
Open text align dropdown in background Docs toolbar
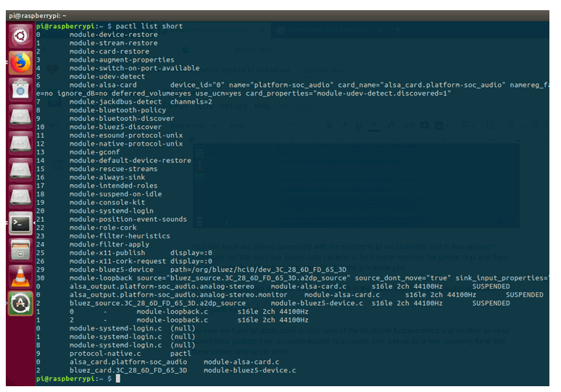coord(467,125)
